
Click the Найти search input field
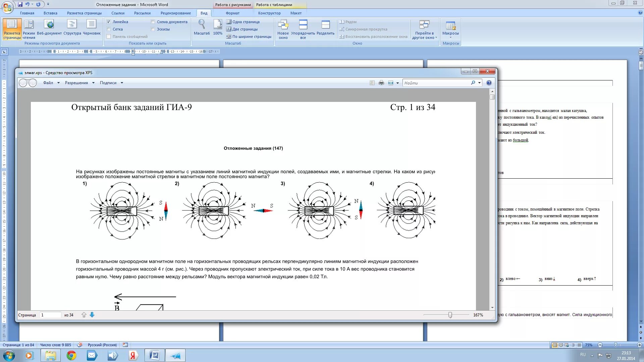[436, 83]
